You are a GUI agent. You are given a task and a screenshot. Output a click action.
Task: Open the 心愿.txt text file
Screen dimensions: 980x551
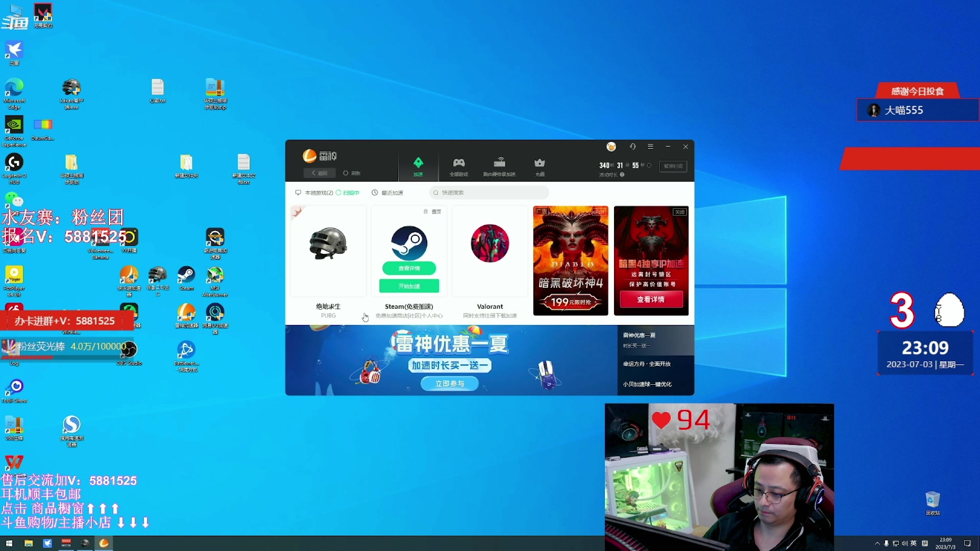[158, 91]
